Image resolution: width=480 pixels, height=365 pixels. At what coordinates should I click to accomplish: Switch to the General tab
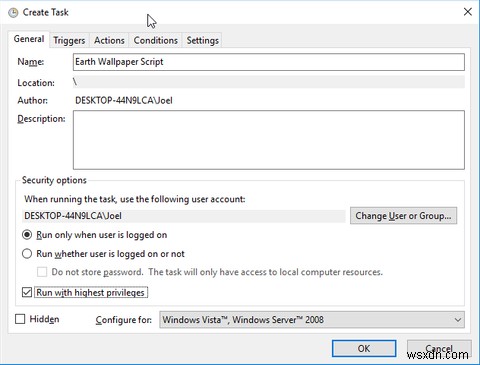click(29, 39)
